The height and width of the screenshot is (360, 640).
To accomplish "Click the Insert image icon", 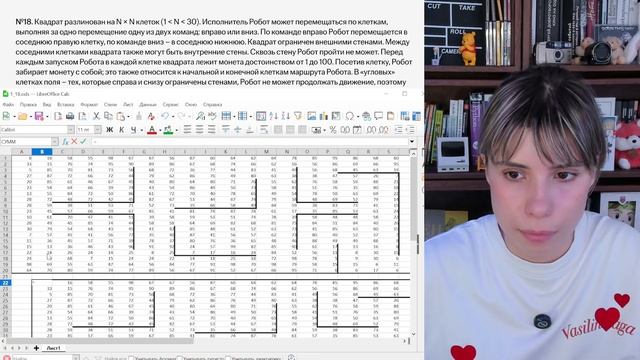I will (311, 116).
